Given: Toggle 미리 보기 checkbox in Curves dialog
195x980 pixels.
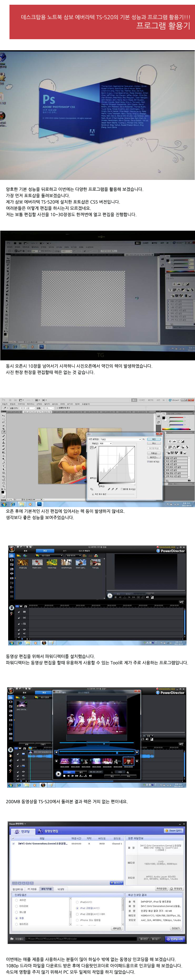Looking at the screenshot, I should click(x=148, y=462).
